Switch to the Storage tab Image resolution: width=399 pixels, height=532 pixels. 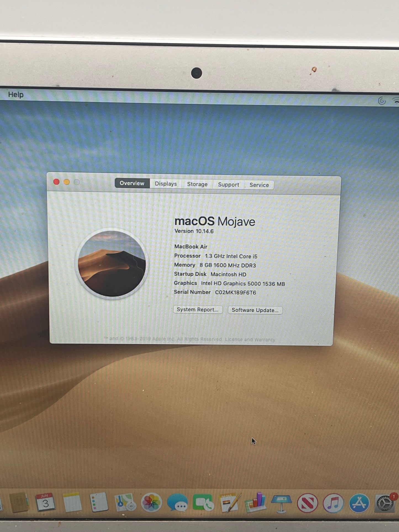[197, 184]
